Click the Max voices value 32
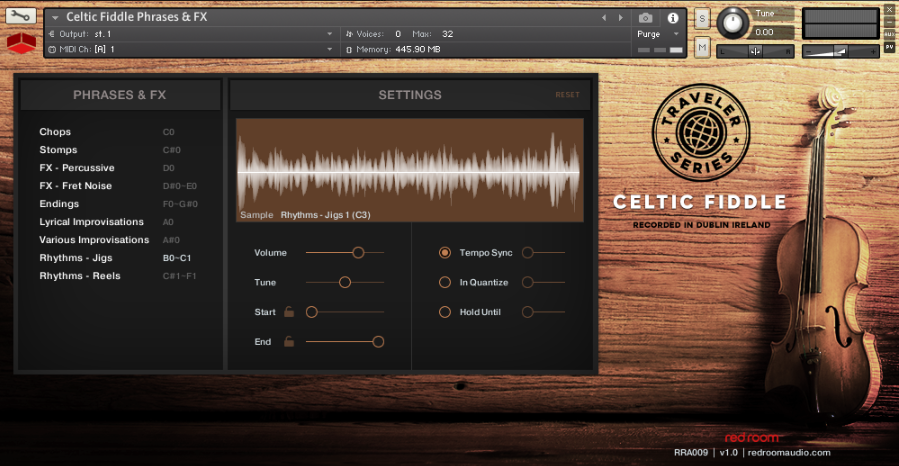Screen dimensions: 899x466 (x=448, y=34)
